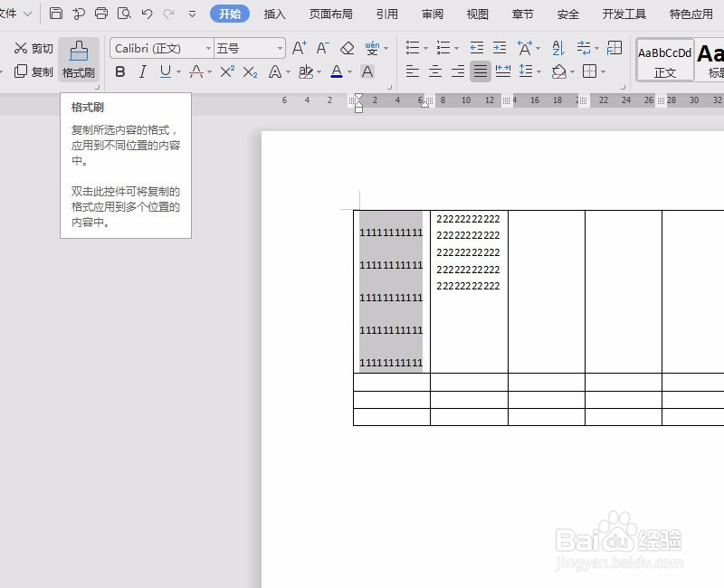Toggle italic formatting
Screen dimensions: 724x588
(141, 72)
